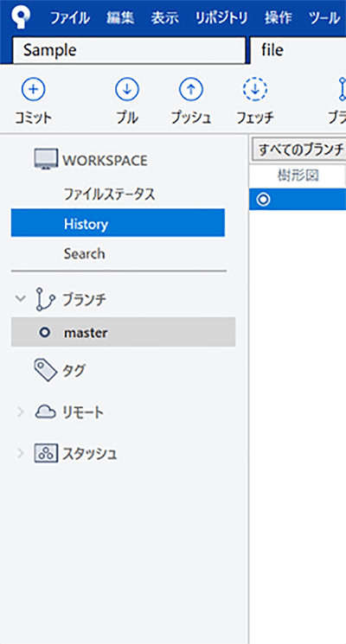The width and height of the screenshot is (346, 644).
Task: Click the cloud icon beside リモート
Action: click(46, 412)
